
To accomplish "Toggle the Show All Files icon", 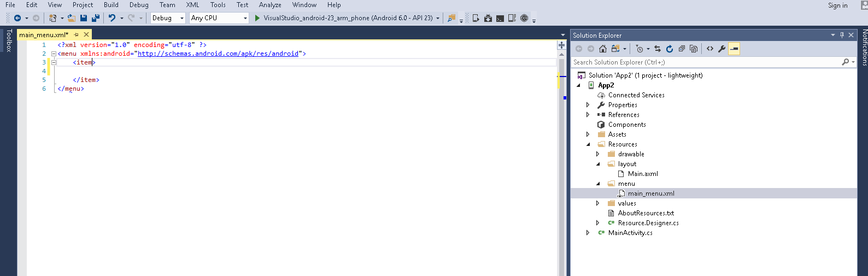I will 694,49.
